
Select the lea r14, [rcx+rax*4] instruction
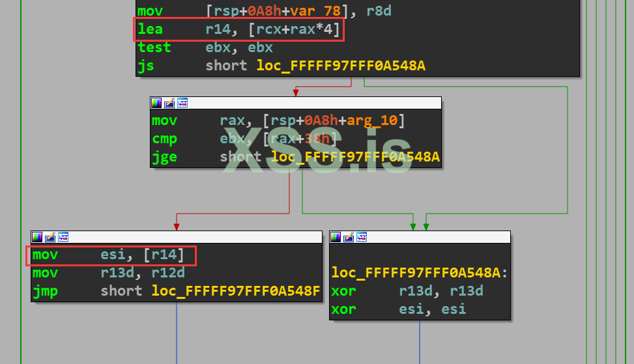click(x=239, y=29)
